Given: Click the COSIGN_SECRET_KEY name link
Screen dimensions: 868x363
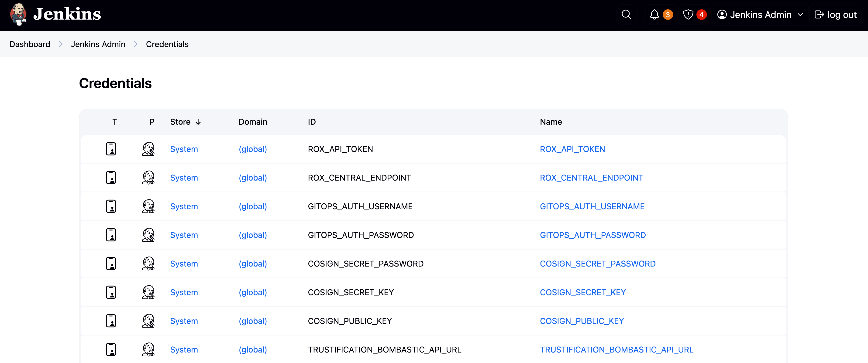Looking at the screenshot, I should (583, 292).
